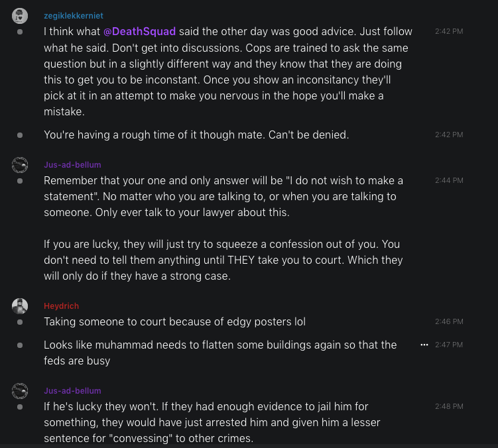Click the zegiklekkerniet username
This screenshot has width=498, height=448.
click(74, 16)
